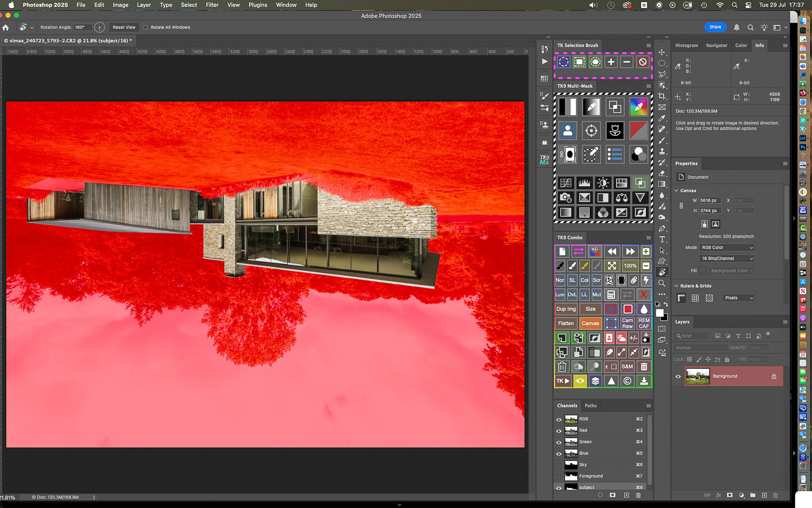The image size is (812, 508).
Task: Click the red cancel circle in TK Selection Brush
Action: pos(643,62)
